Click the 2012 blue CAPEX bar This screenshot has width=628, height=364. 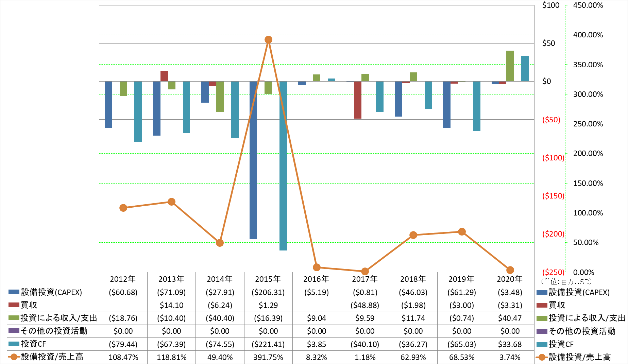click(108, 105)
